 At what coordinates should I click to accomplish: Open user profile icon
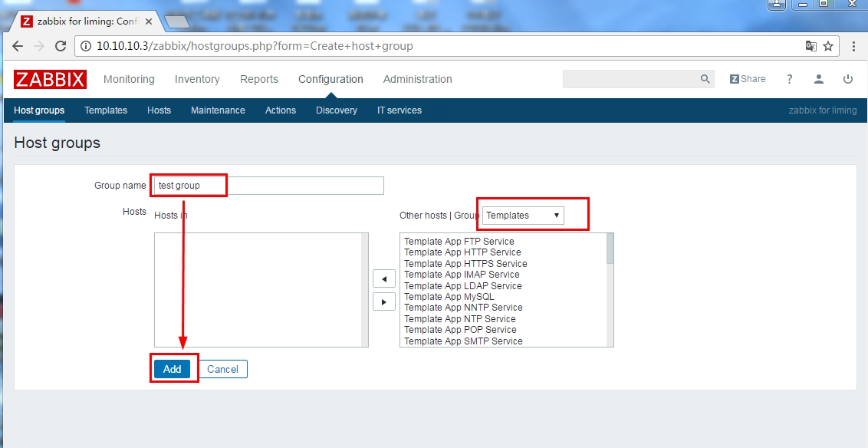click(819, 79)
